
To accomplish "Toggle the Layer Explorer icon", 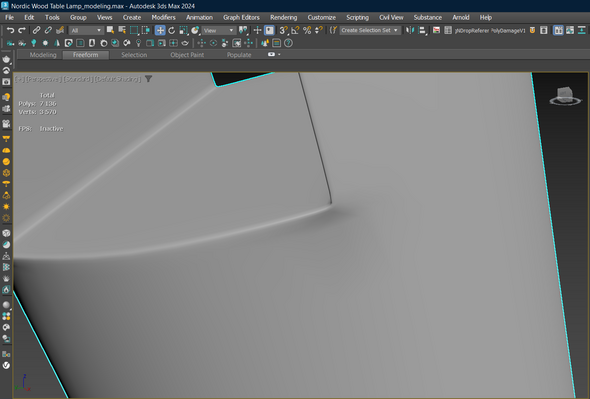I will coord(448,30).
